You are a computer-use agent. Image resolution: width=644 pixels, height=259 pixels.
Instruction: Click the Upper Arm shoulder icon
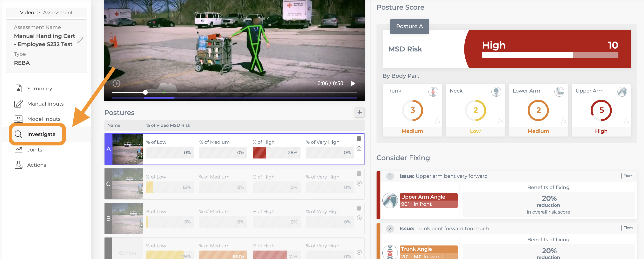click(622, 92)
